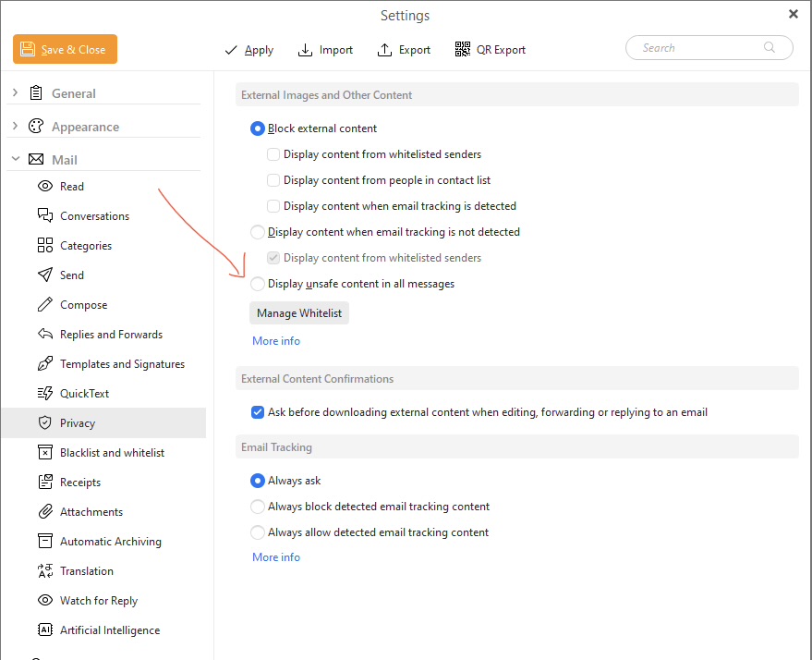Check Display content from people in contact list
812x660 pixels.
273,180
